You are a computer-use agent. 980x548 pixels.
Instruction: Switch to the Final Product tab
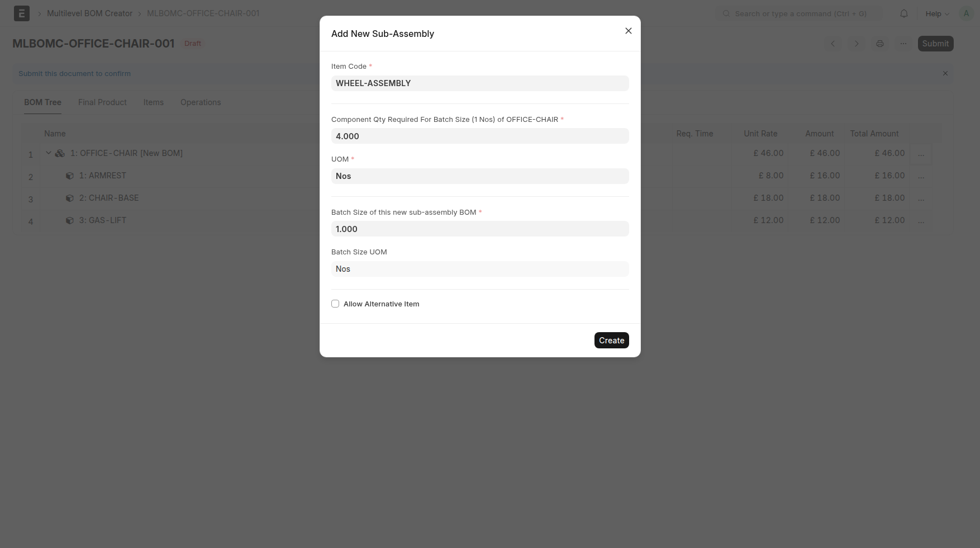pyautogui.click(x=102, y=102)
